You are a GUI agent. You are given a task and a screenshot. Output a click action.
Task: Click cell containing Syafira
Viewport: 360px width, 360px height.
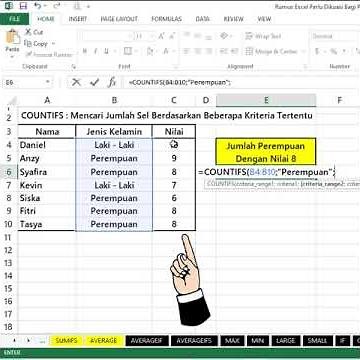pyautogui.click(x=46, y=172)
